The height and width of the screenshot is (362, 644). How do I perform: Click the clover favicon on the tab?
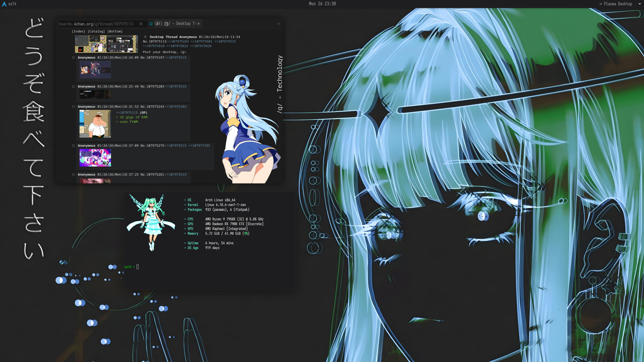[151, 24]
